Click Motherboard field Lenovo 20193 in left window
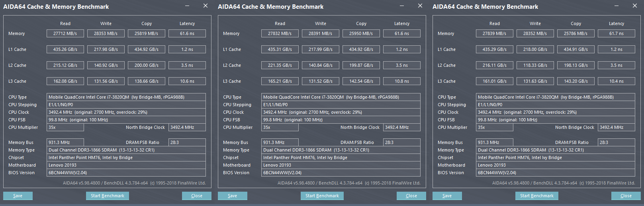Screen dimensions: 644x206 pos(126,165)
